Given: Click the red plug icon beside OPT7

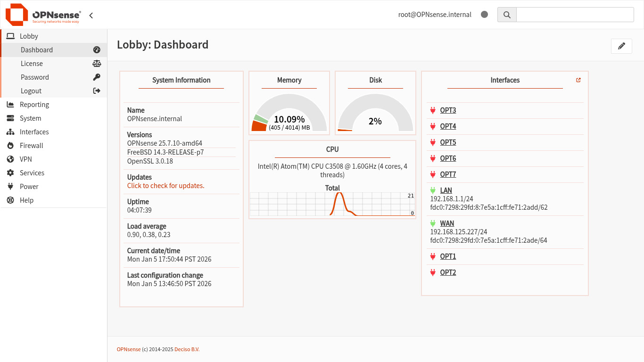Looking at the screenshot, I should click(x=433, y=174).
